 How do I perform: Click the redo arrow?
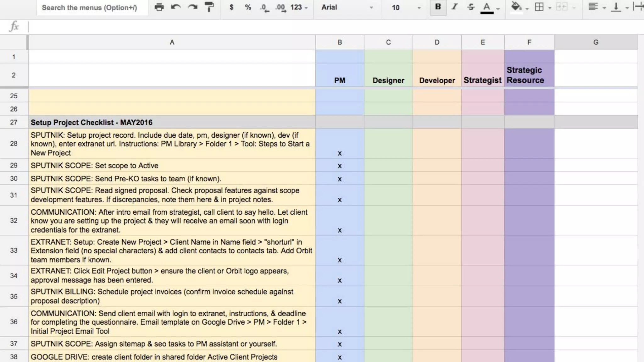[192, 7]
